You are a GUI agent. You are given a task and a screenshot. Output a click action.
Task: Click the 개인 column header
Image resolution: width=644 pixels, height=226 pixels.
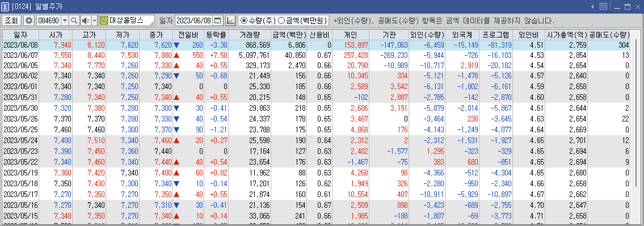(351, 35)
